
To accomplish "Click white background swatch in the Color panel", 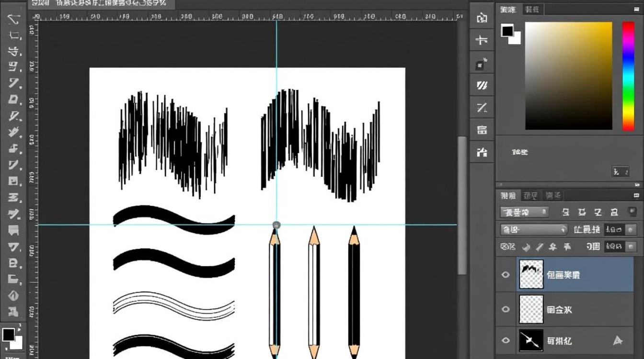I will 516,40.
